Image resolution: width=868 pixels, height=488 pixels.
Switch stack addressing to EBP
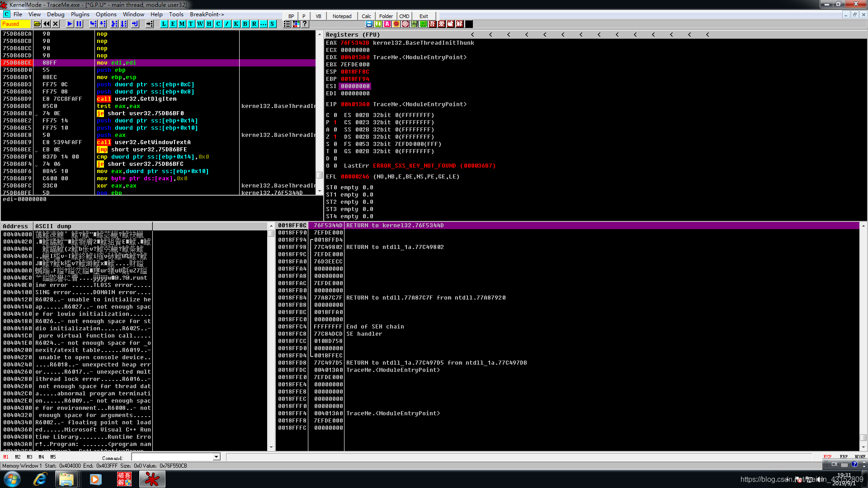tap(844, 457)
